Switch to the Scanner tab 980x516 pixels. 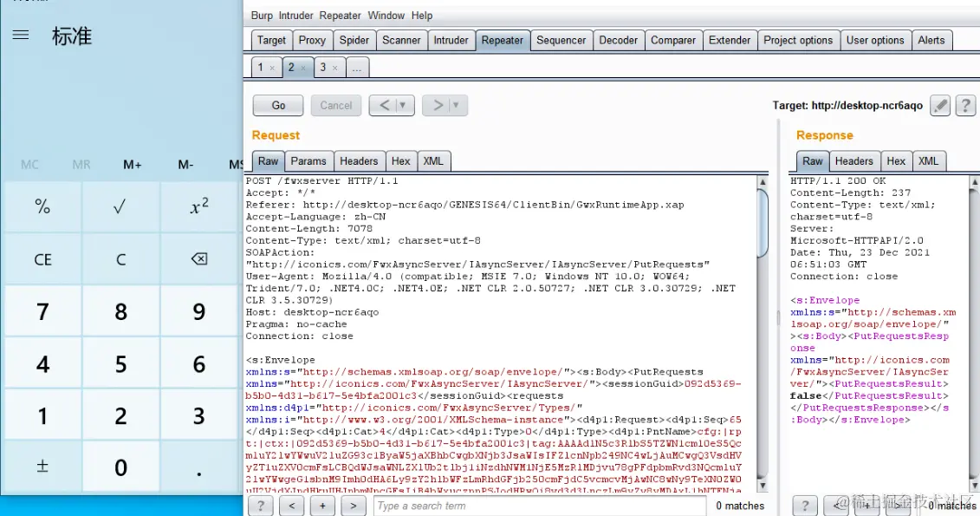[401, 40]
